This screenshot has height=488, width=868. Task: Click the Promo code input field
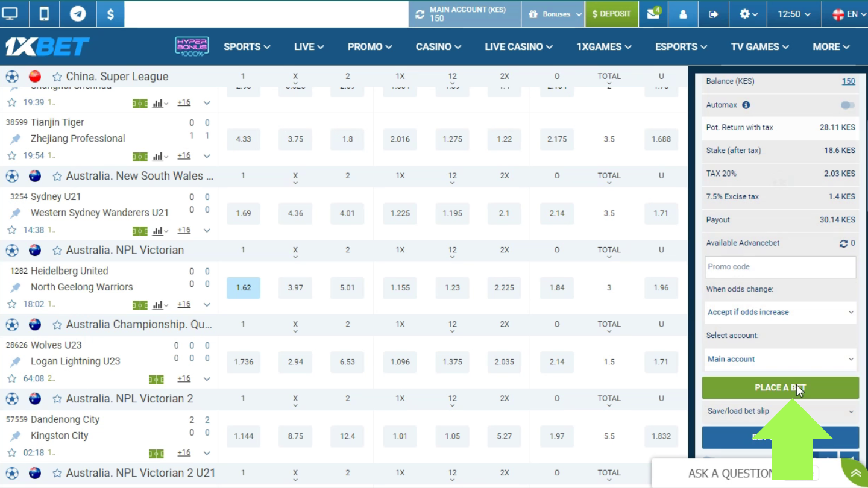780,267
